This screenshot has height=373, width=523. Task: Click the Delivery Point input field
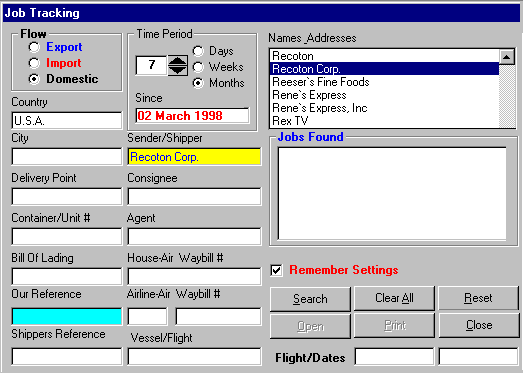coord(67,197)
